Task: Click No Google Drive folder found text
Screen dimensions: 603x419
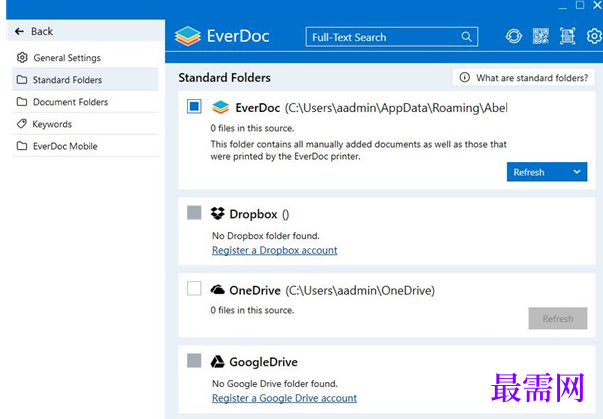Action: point(275,383)
